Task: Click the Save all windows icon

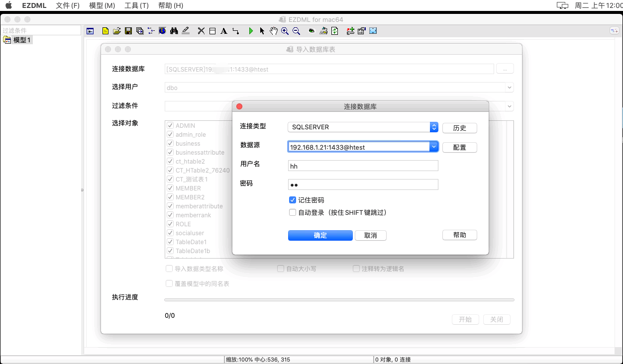Action: click(140, 31)
